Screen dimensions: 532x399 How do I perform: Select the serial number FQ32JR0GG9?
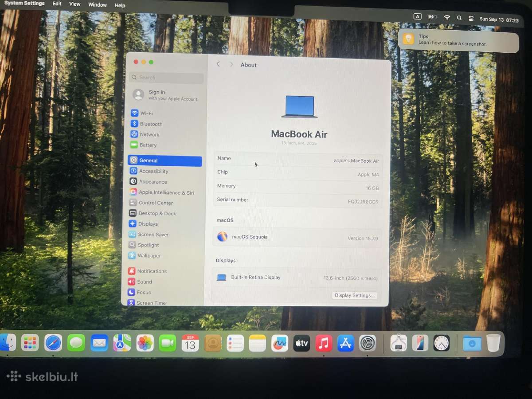363,202
